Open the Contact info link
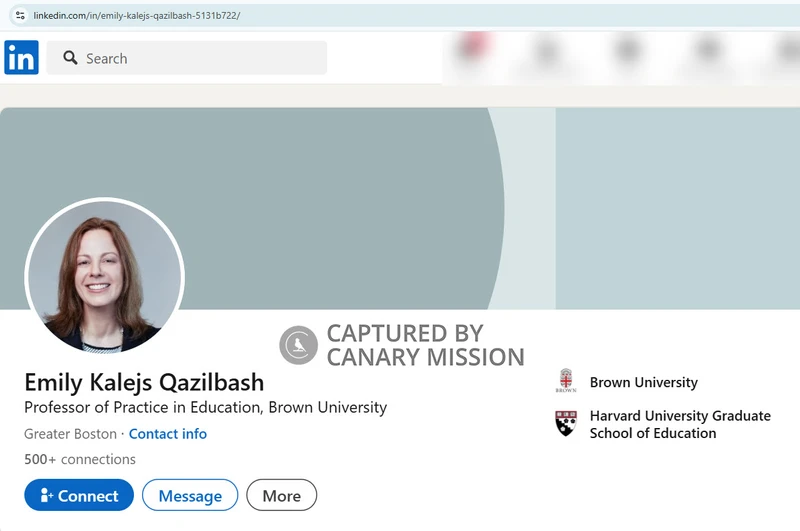This screenshot has height=531, width=800. point(168,434)
